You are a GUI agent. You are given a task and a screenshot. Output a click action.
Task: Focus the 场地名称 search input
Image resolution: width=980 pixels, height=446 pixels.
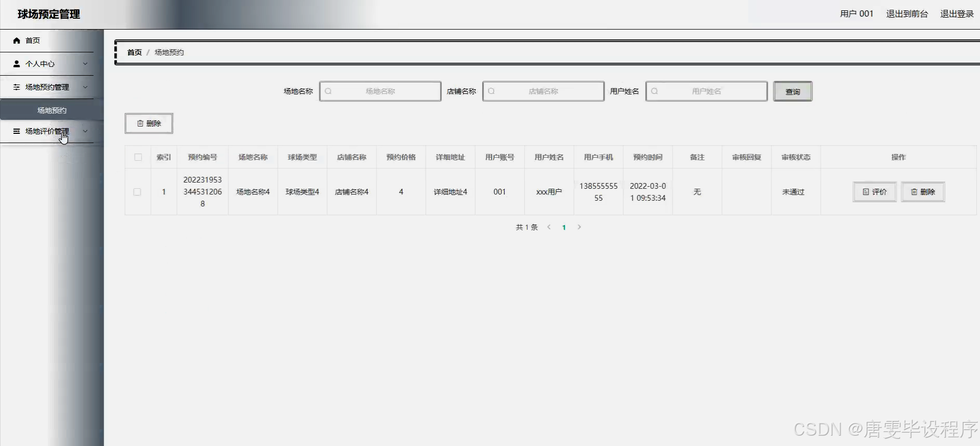(x=380, y=91)
